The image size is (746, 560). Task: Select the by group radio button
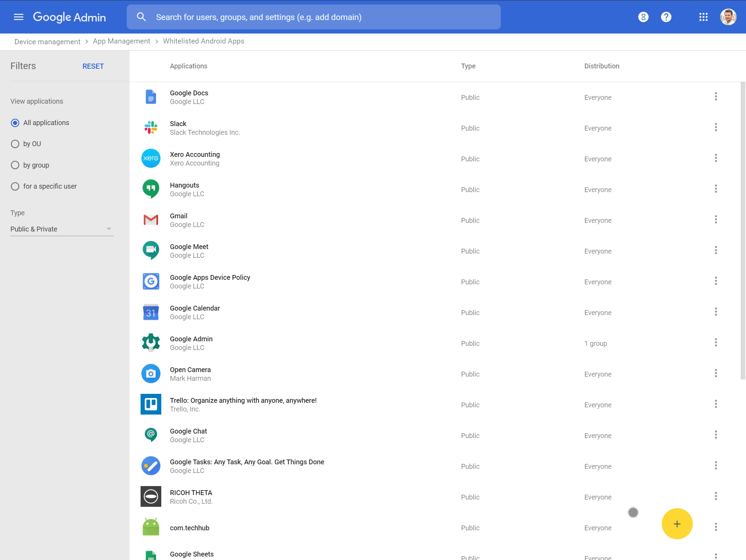pos(15,165)
